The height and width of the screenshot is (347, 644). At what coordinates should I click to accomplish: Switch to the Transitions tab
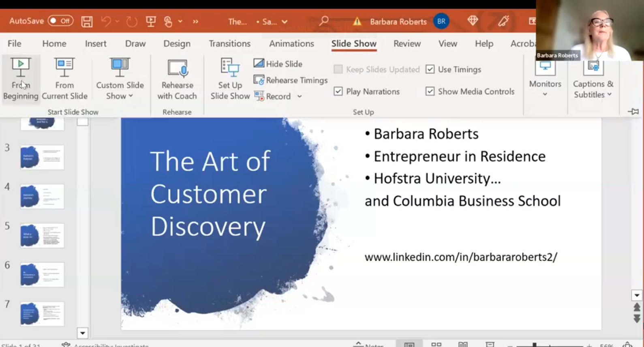pos(229,43)
